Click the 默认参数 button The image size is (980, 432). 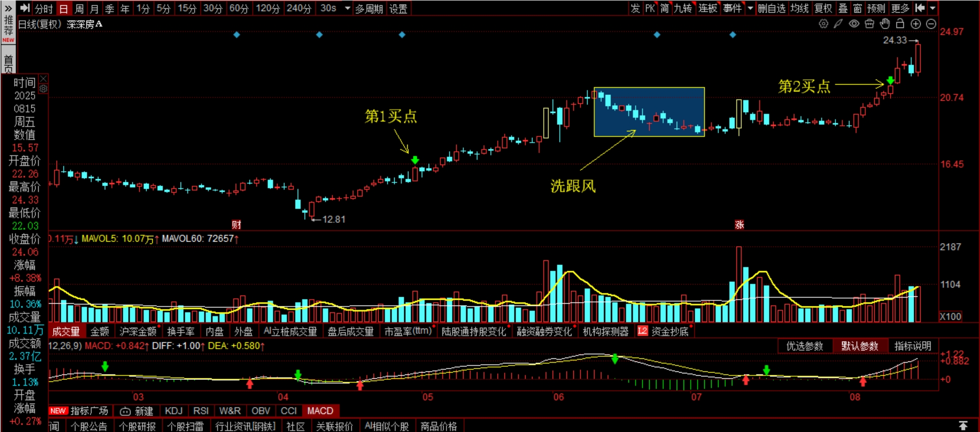coord(860,346)
